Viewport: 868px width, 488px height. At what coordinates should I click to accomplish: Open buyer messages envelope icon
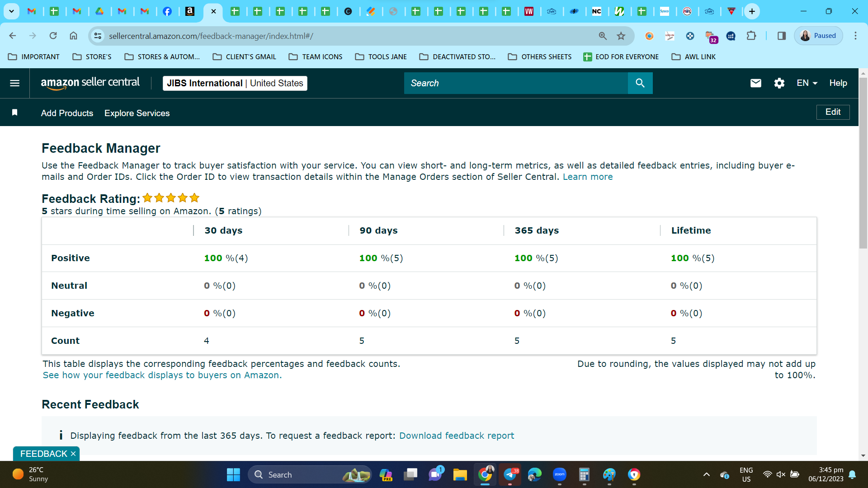coord(756,83)
